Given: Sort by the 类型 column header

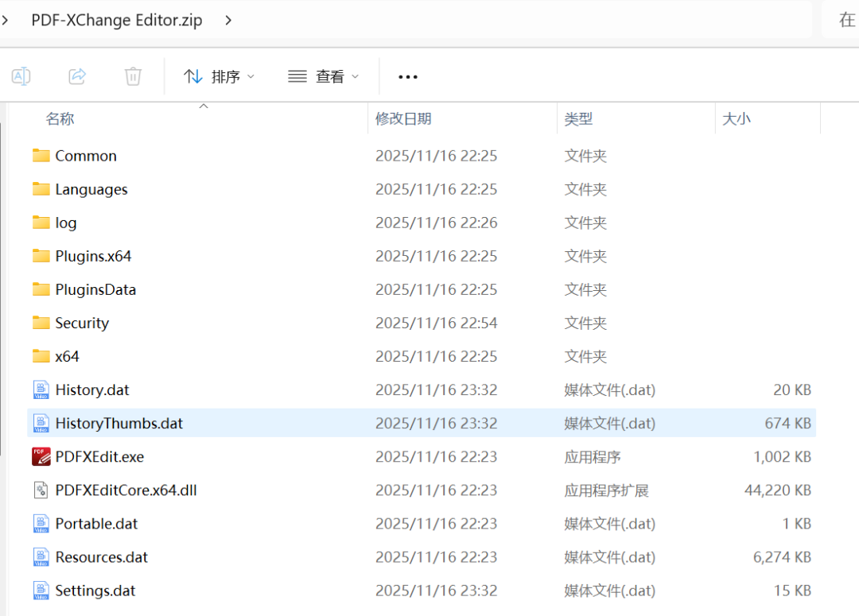Looking at the screenshot, I should click(x=578, y=118).
